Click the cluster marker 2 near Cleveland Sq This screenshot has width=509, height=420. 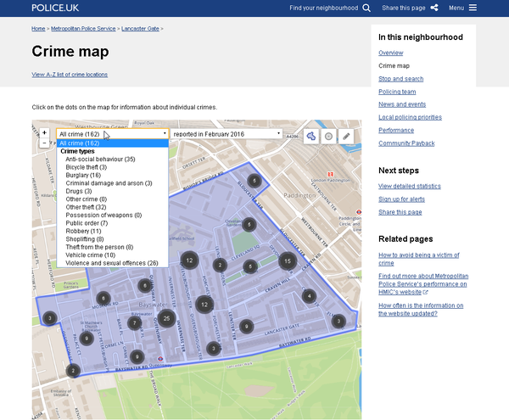220,266
